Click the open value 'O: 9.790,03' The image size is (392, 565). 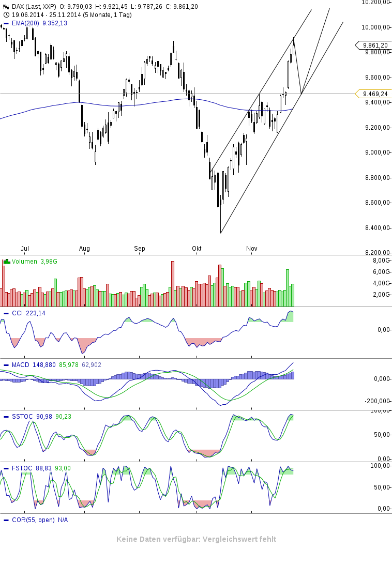pos(76,7)
